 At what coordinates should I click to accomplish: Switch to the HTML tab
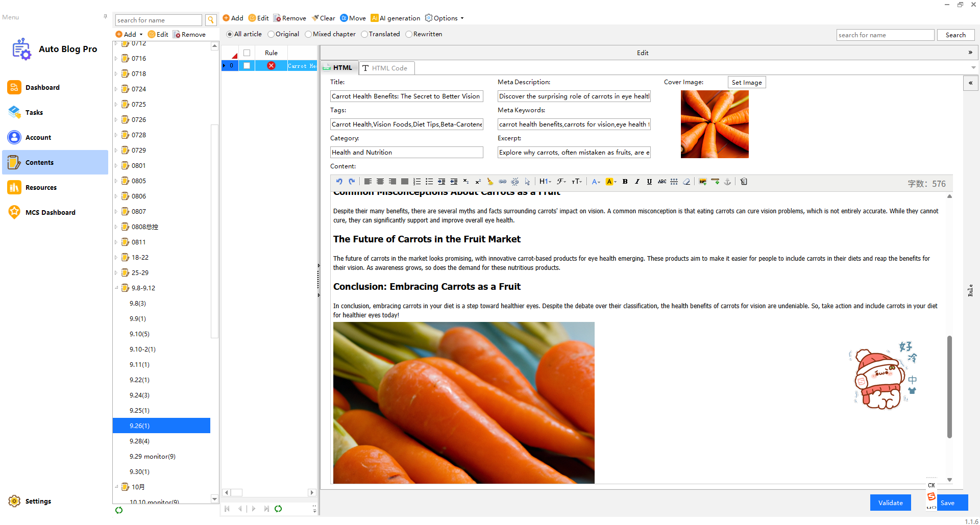[x=339, y=67]
